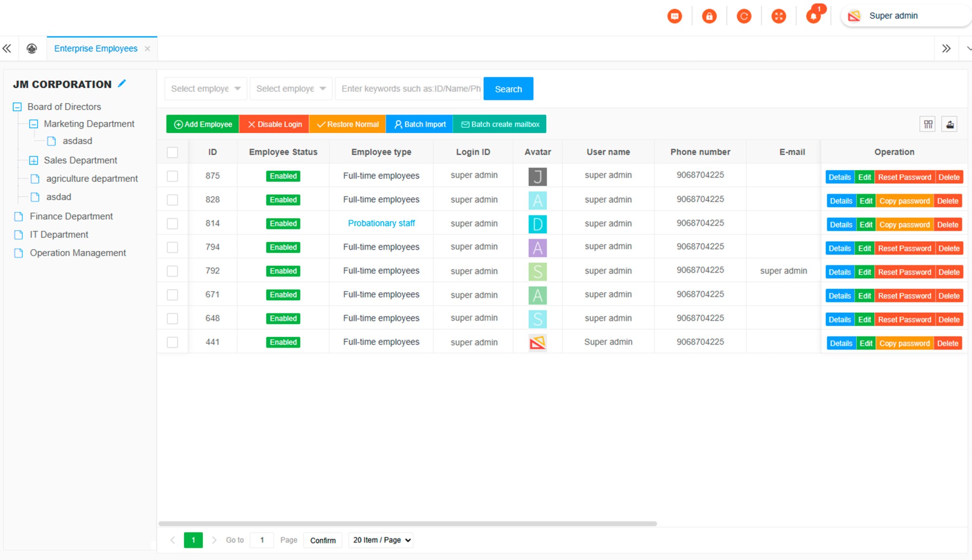Viewport: 972px width, 560px height.
Task: Click the export icon next to column settings
Action: [949, 124]
